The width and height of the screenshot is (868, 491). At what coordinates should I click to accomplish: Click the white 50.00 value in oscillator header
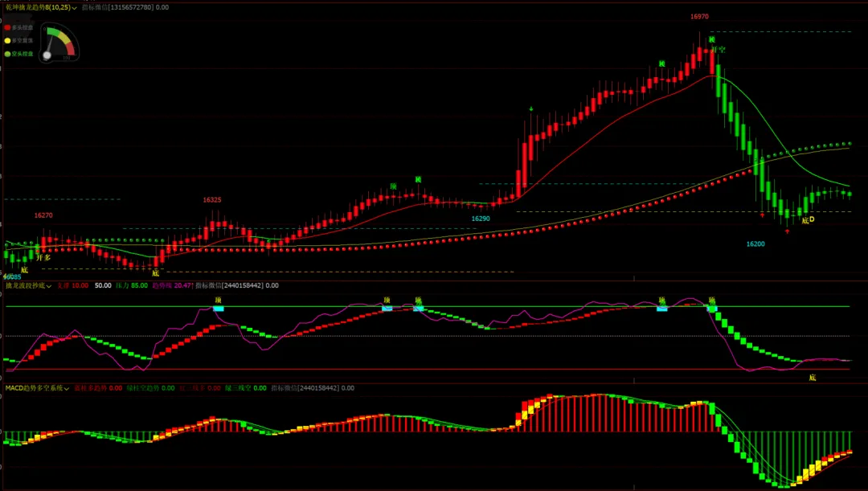pyautogui.click(x=103, y=285)
